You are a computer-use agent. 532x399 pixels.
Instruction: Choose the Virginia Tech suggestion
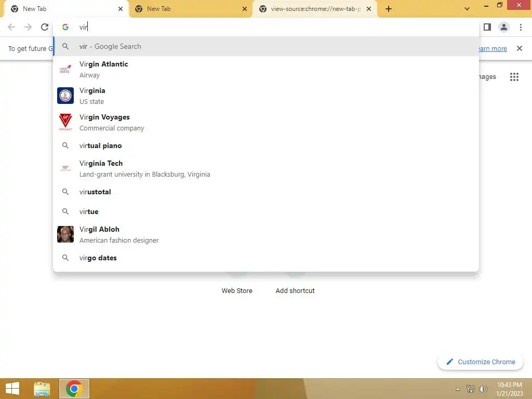click(266, 168)
